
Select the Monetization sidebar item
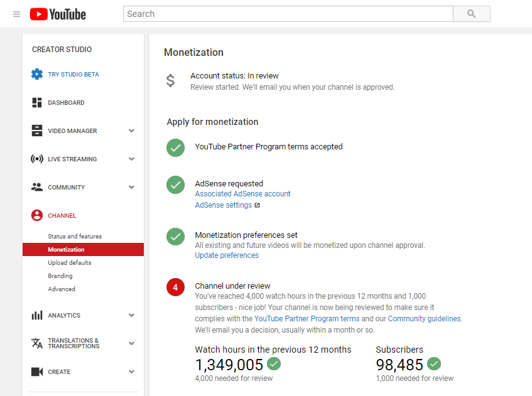[x=83, y=250]
